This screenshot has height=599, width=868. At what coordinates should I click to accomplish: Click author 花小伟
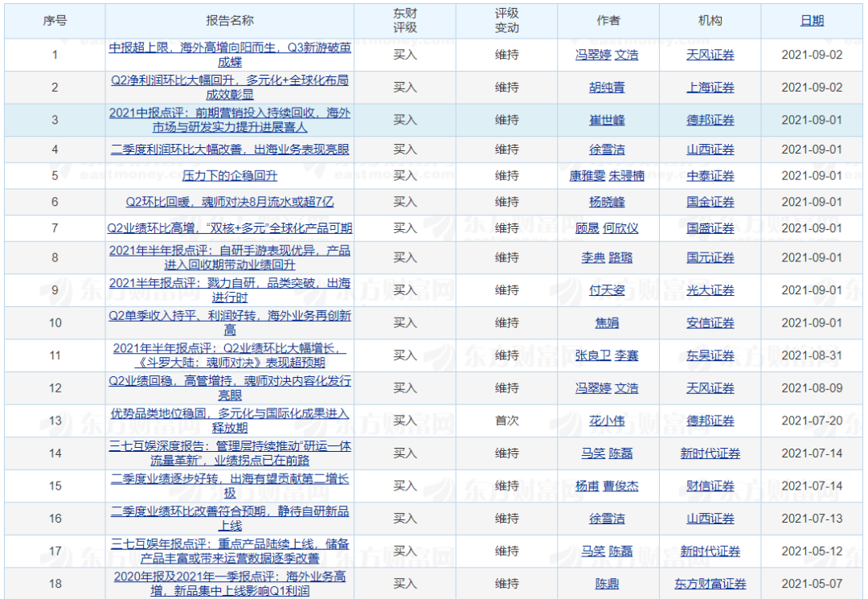[607, 421]
